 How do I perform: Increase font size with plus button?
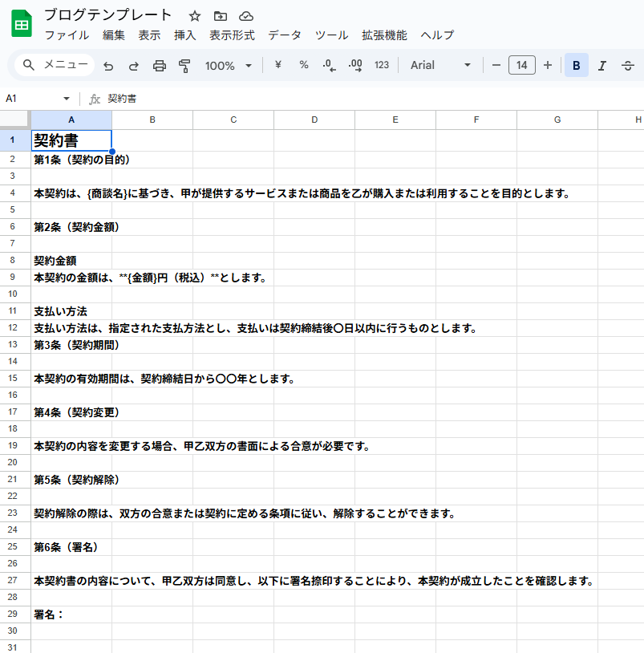pos(548,66)
